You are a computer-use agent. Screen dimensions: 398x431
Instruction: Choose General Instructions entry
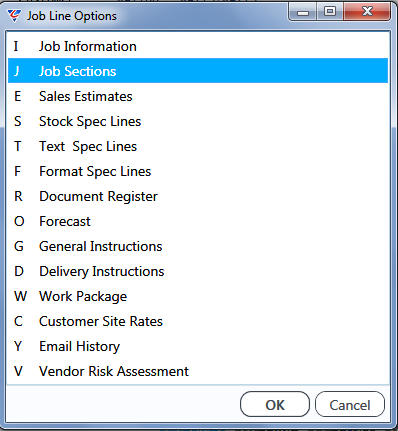point(198,246)
